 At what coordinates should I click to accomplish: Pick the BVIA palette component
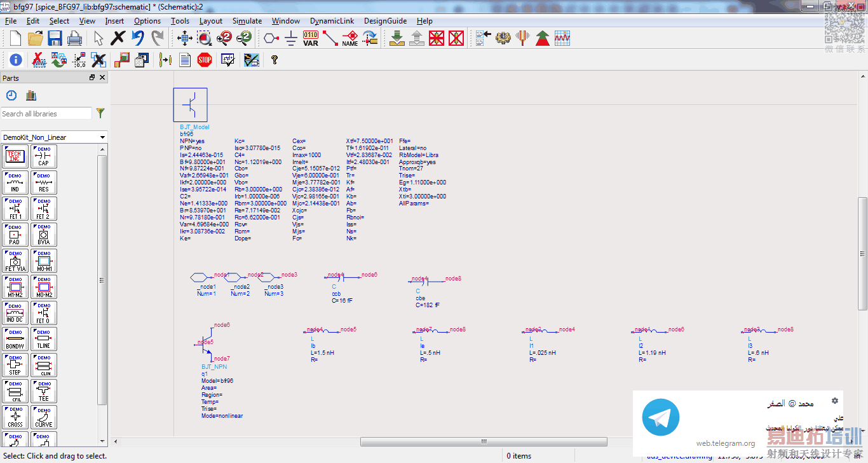[44, 235]
